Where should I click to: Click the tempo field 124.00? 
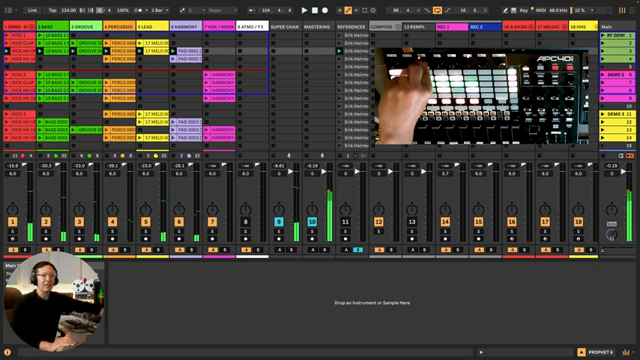point(69,10)
